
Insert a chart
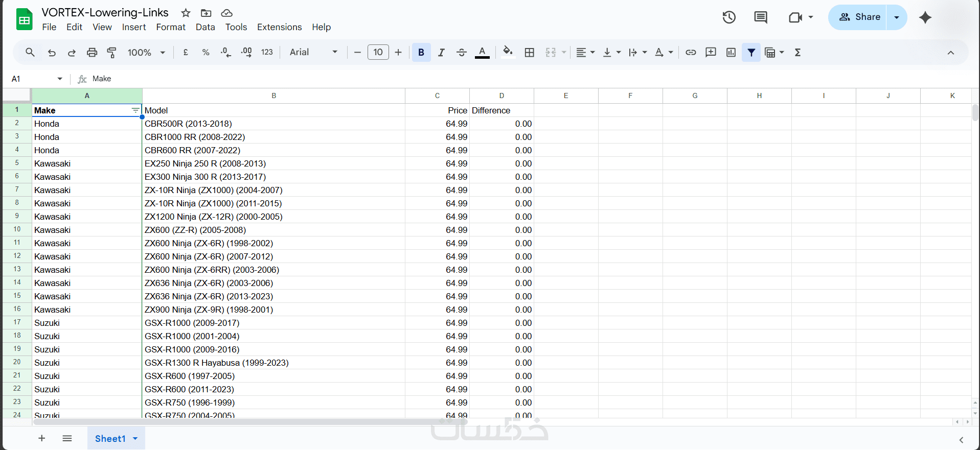[731, 52]
